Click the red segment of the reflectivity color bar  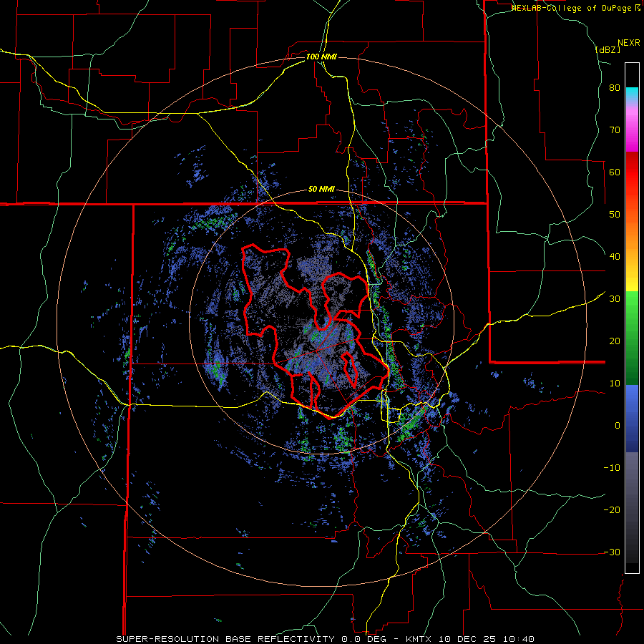pos(632,172)
